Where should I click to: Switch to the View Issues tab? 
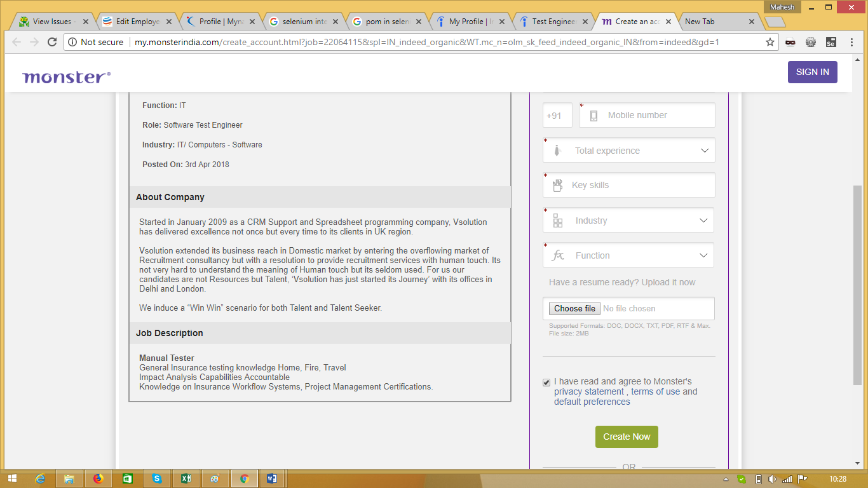53,22
